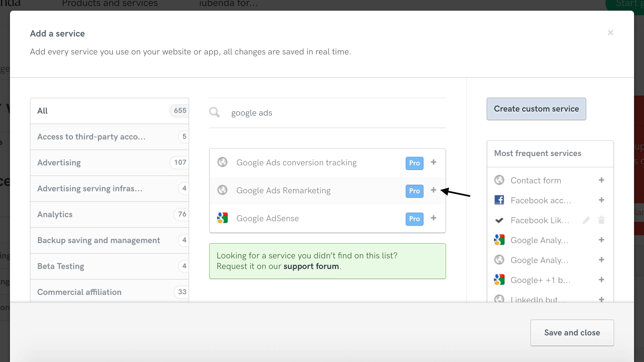Click the checkmark icon beside Facebook Like
This screenshot has height=362, width=644.
[499, 220]
